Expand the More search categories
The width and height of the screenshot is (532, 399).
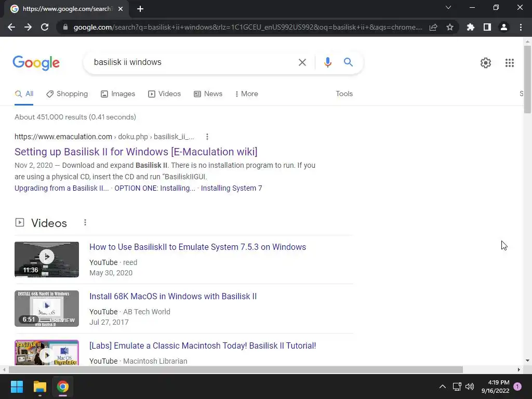[x=247, y=94]
